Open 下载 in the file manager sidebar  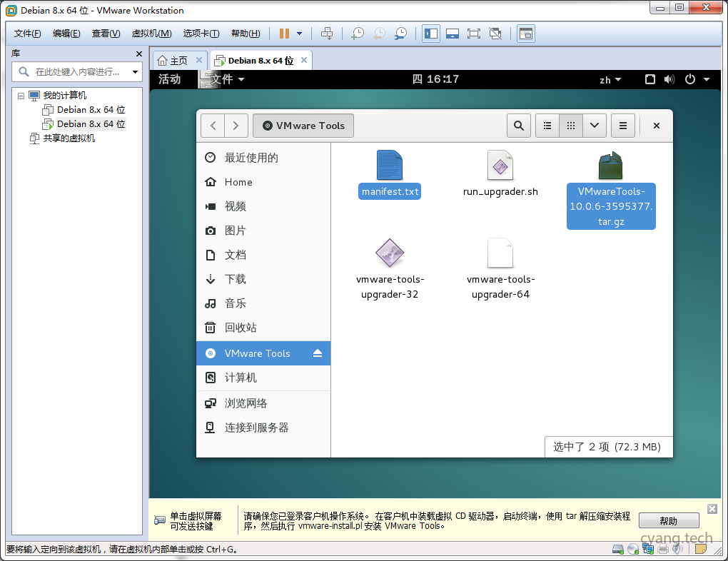pos(235,279)
